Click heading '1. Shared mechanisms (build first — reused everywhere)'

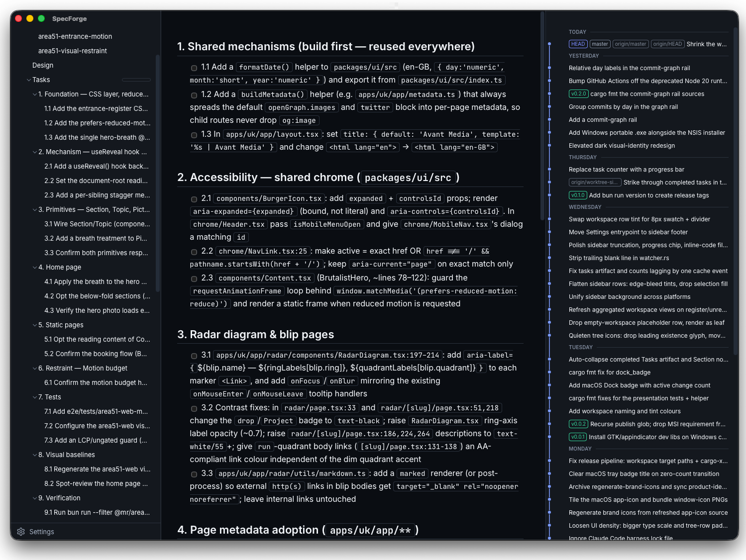point(326,46)
